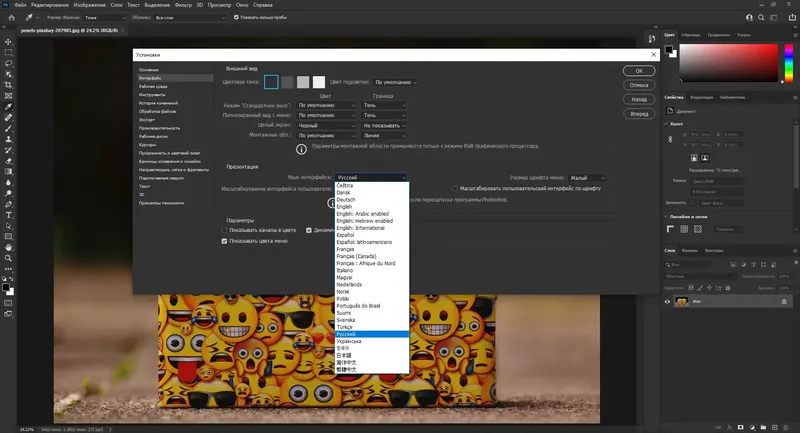The width and height of the screenshot is (800, 433).
Task: Toggle 'Показывать цвета меню' checkbox
Action: (x=224, y=241)
